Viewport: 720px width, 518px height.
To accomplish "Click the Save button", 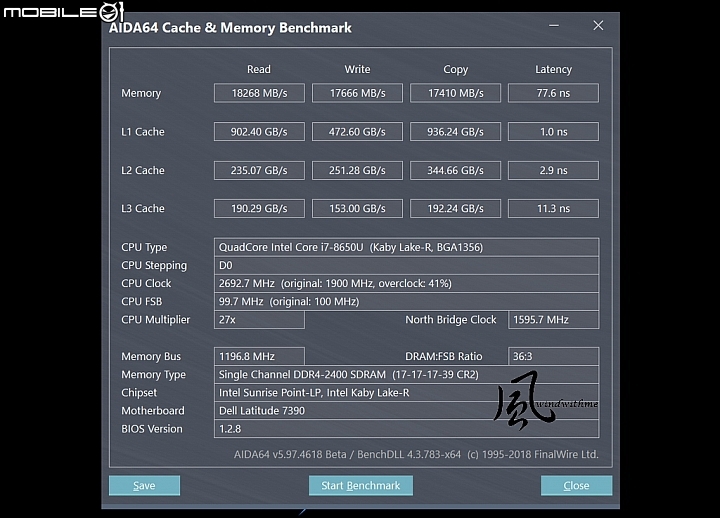I will point(144,485).
